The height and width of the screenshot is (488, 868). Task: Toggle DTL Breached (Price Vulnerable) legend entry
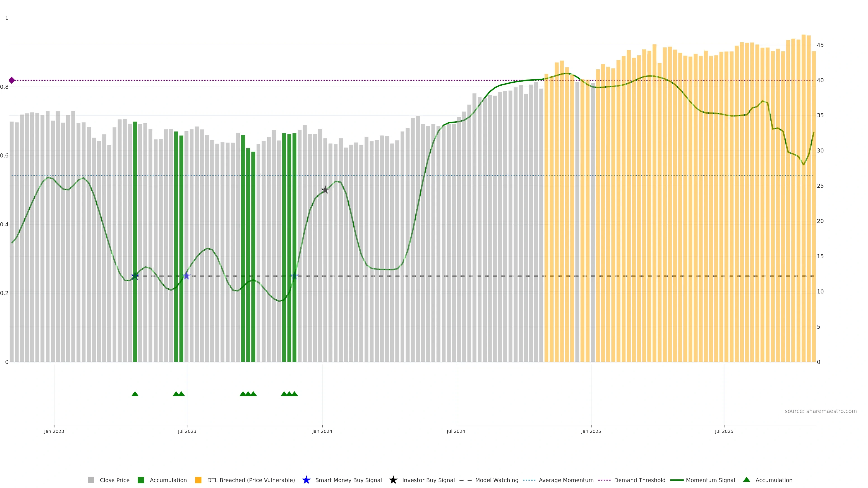pos(251,480)
